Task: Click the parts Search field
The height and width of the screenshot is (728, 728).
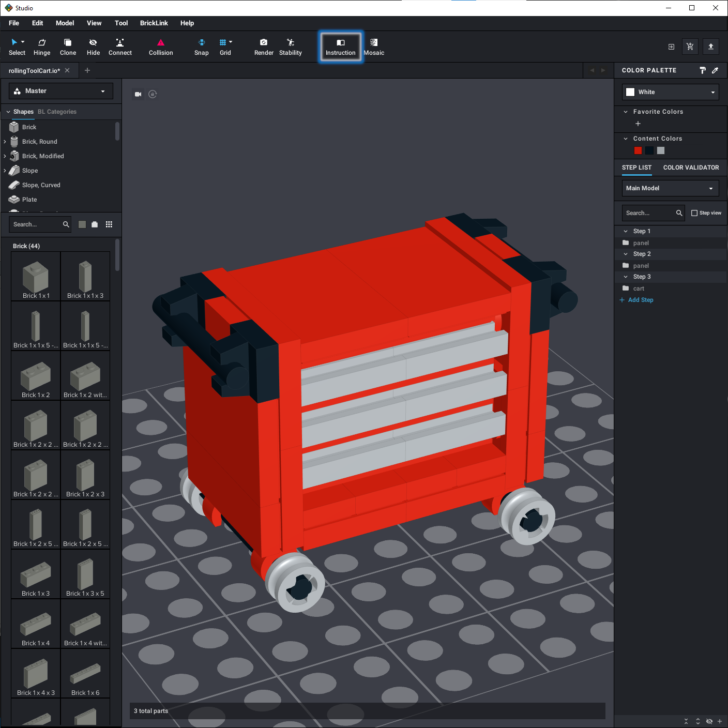Action: pos(40,224)
